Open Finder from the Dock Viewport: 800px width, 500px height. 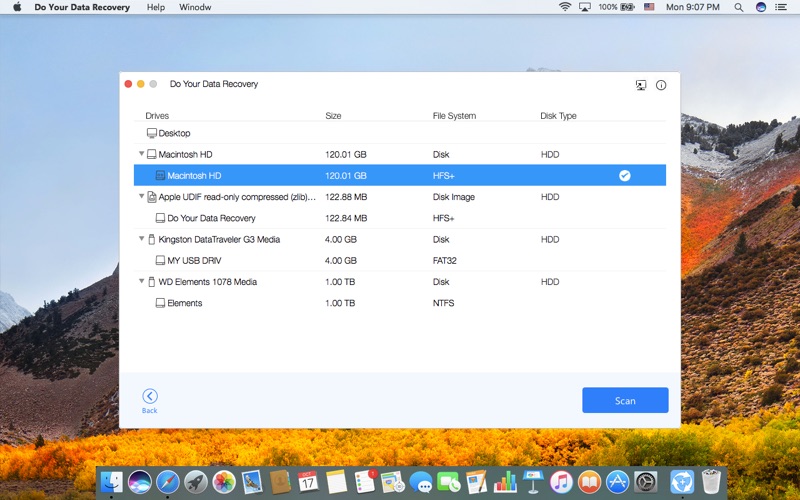click(111, 482)
